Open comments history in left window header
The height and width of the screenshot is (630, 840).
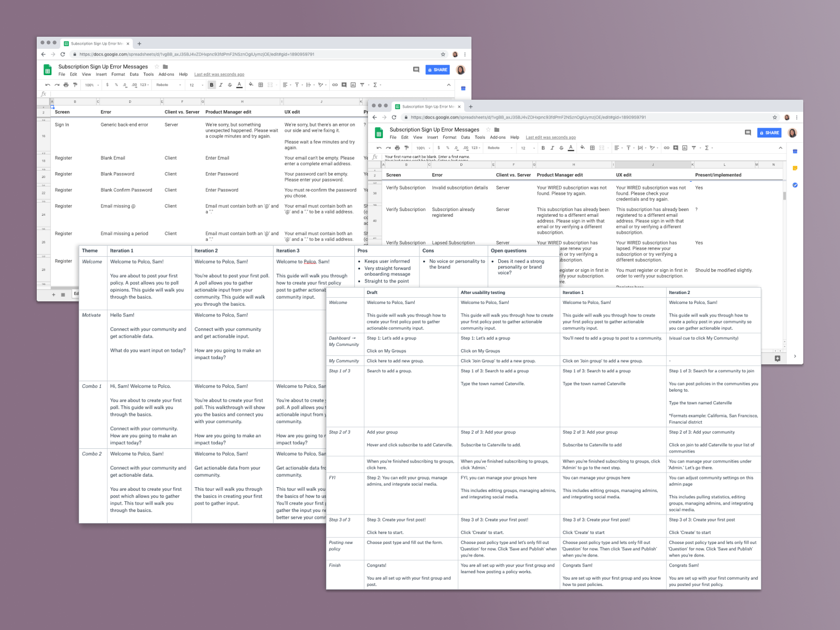[416, 69]
